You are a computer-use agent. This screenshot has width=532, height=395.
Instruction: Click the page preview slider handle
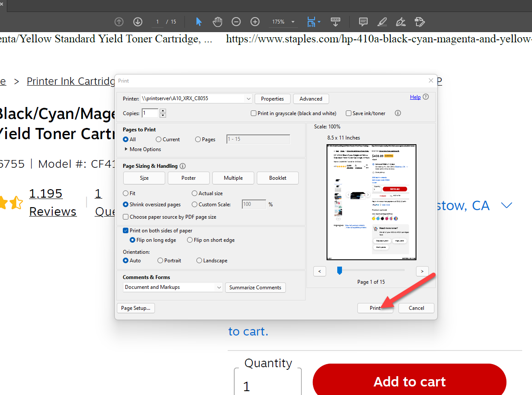[339, 270]
